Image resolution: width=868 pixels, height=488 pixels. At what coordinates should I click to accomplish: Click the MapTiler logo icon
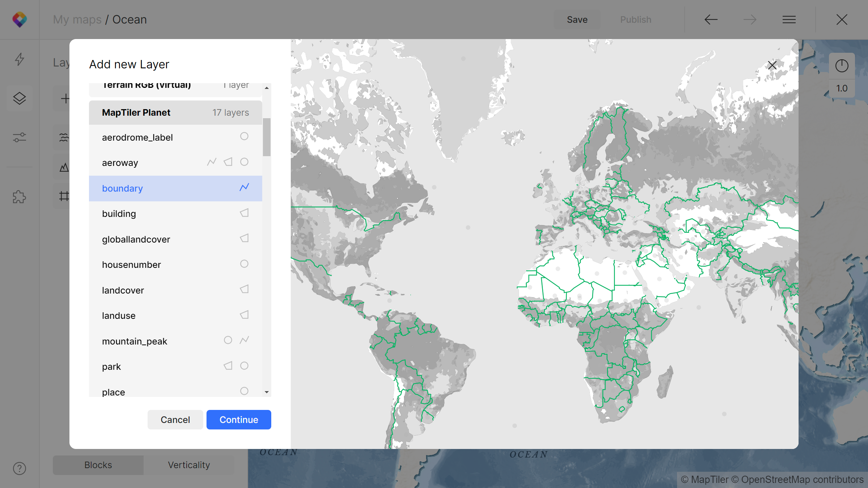point(20,20)
